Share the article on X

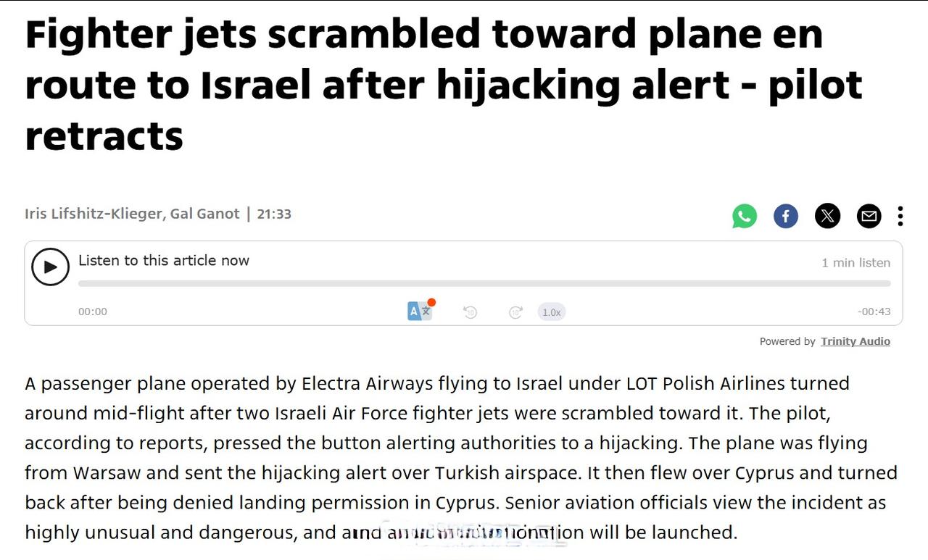[827, 216]
